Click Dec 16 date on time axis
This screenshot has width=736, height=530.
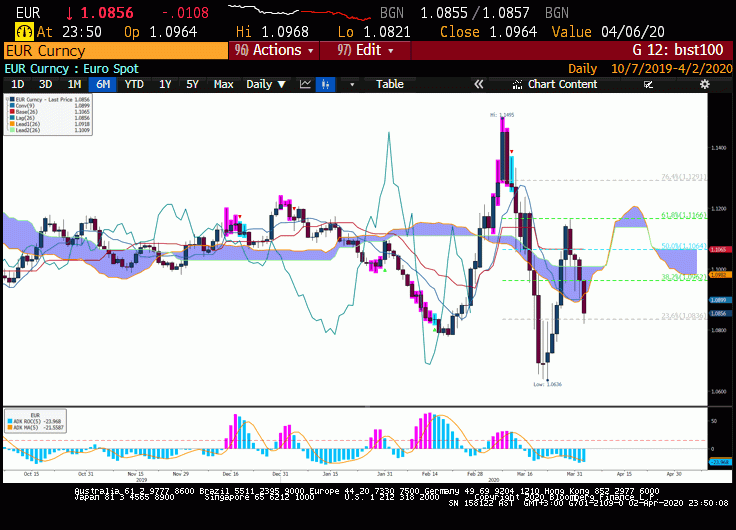click(230, 474)
